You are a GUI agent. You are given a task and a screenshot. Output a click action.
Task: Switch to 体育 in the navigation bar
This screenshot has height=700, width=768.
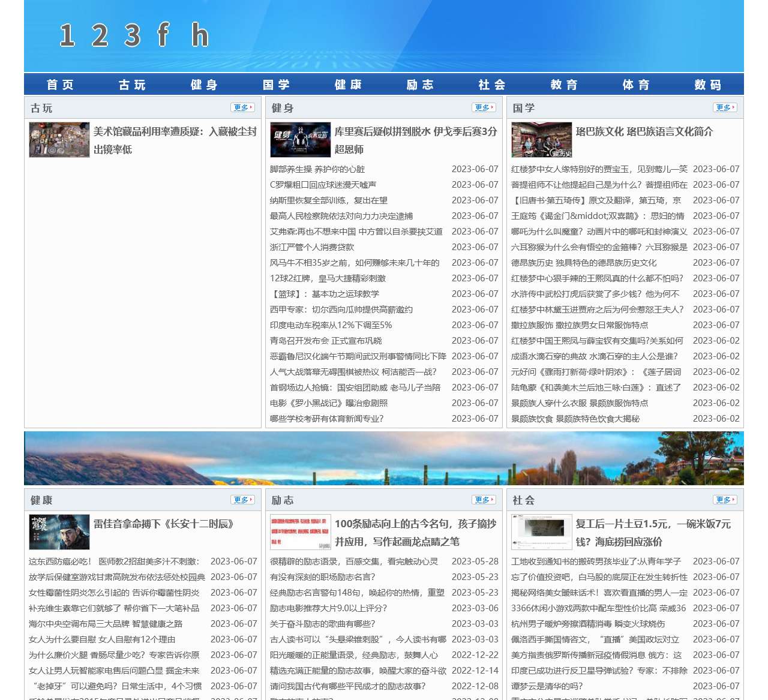[x=636, y=85]
